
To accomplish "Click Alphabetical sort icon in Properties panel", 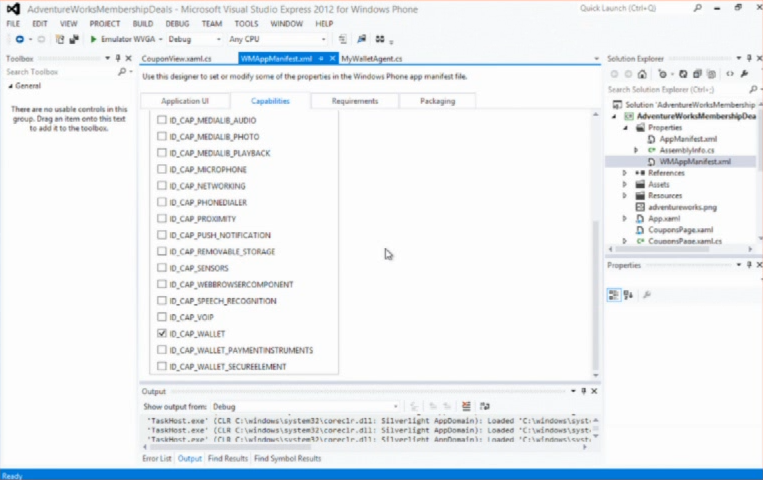I will [x=629, y=295].
